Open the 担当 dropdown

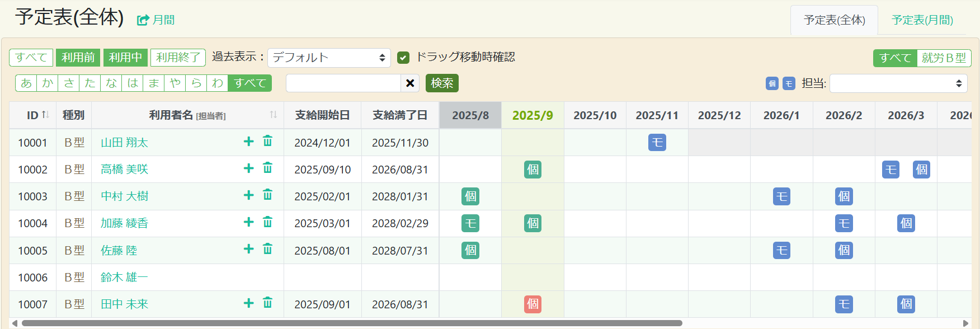tap(898, 83)
